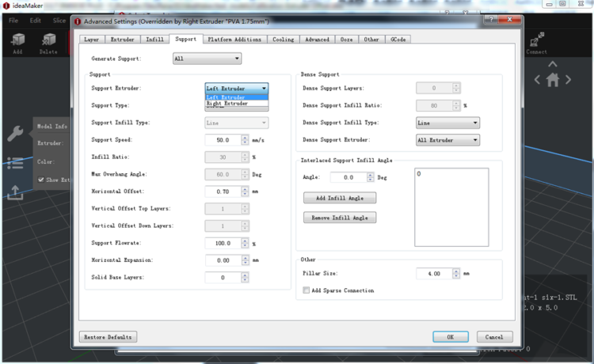Switch to the Layer tab

point(91,40)
